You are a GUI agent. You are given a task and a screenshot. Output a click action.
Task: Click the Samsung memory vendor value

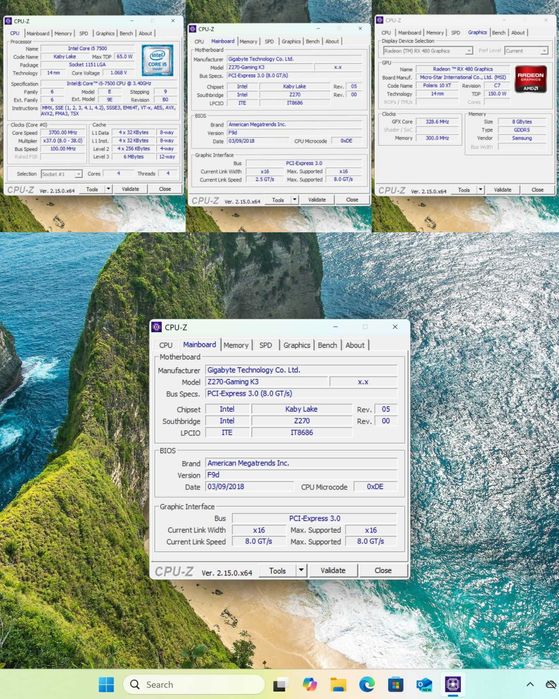[x=522, y=138]
